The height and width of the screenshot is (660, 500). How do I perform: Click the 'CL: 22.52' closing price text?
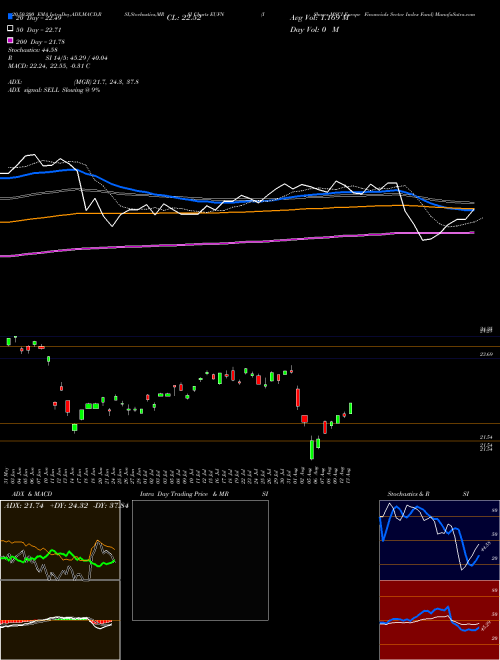pos(184,18)
